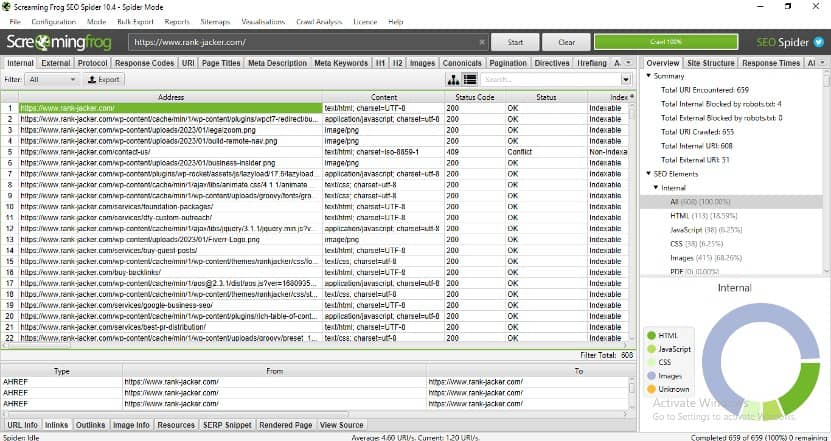Sort by the Address column header
The height and width of the screenshot is (441, 831).
point(171,97)
